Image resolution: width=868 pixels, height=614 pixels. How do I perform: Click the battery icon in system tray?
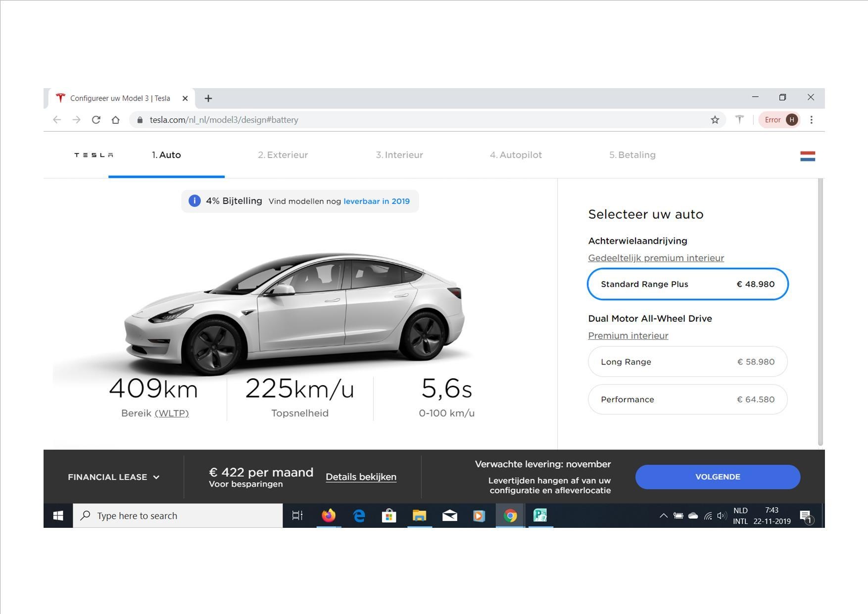click(x=678, y=515)
